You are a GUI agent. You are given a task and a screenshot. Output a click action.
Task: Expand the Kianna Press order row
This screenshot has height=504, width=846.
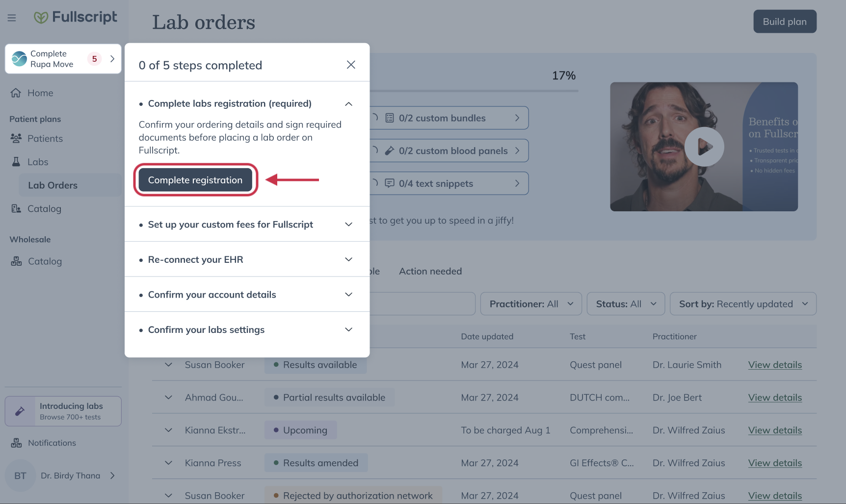(168, 462)
